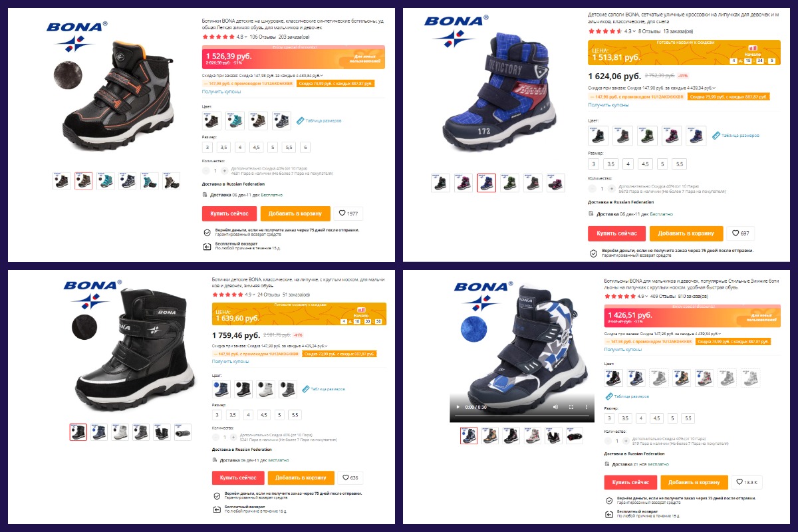Viewport: 798px width, 532px height.
Task: Add to wishlist via heart showing 1977
Action: [x=348, y=213]
